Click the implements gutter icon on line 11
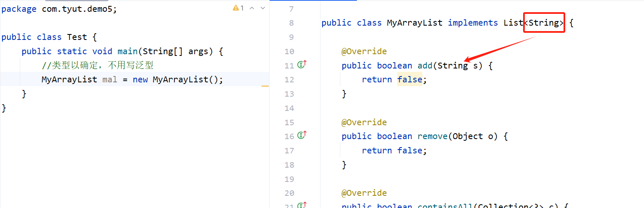 [x=302, y=65]
